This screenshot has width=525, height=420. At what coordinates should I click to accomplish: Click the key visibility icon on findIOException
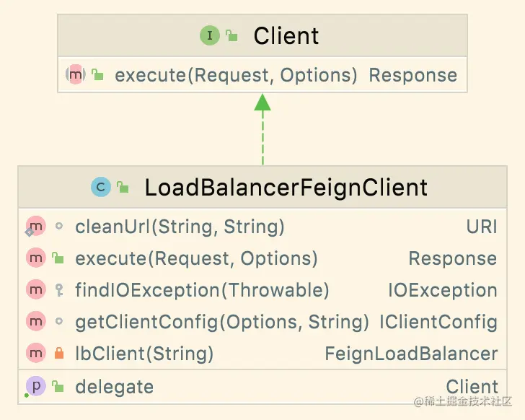click(x=59, y=290)
